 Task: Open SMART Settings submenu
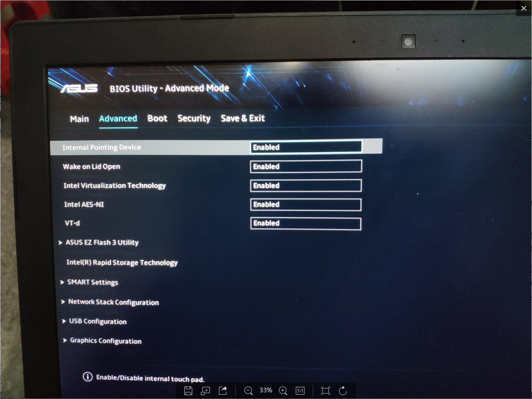click(x=93, y=282)
